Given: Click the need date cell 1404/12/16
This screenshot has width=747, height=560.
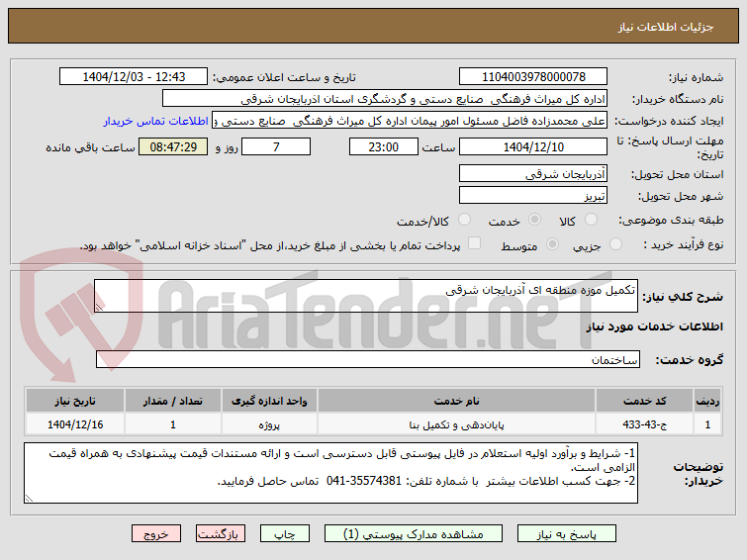Looking at the screenshot, I should pos(75,424).
